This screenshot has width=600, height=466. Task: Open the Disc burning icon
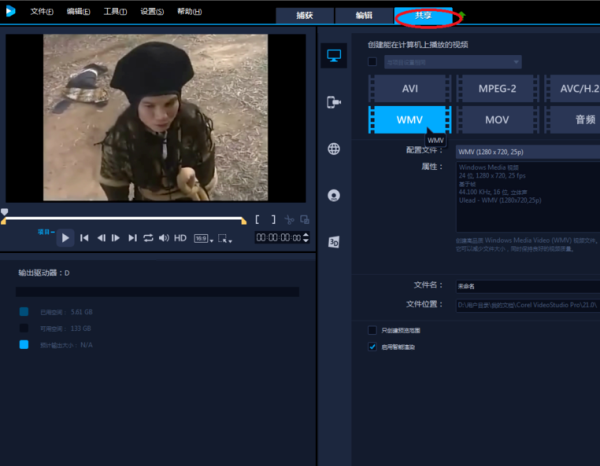pyautogui.click(x=333, y=195)
